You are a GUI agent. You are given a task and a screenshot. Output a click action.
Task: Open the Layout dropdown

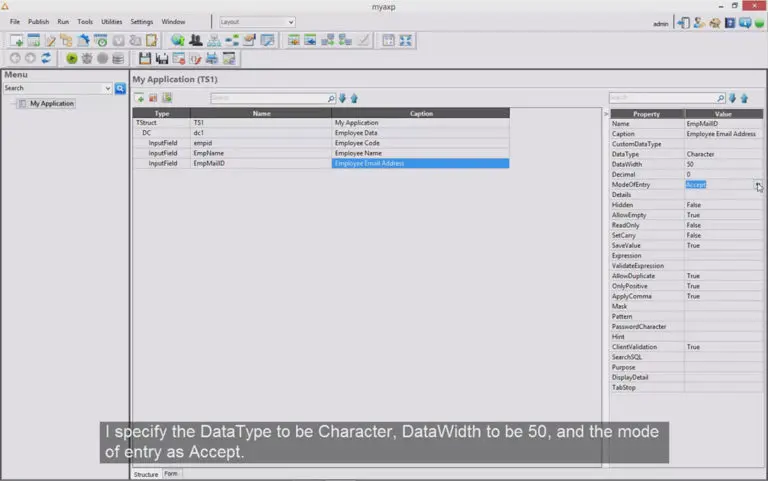pyautogui.click(x=257, y=22)
